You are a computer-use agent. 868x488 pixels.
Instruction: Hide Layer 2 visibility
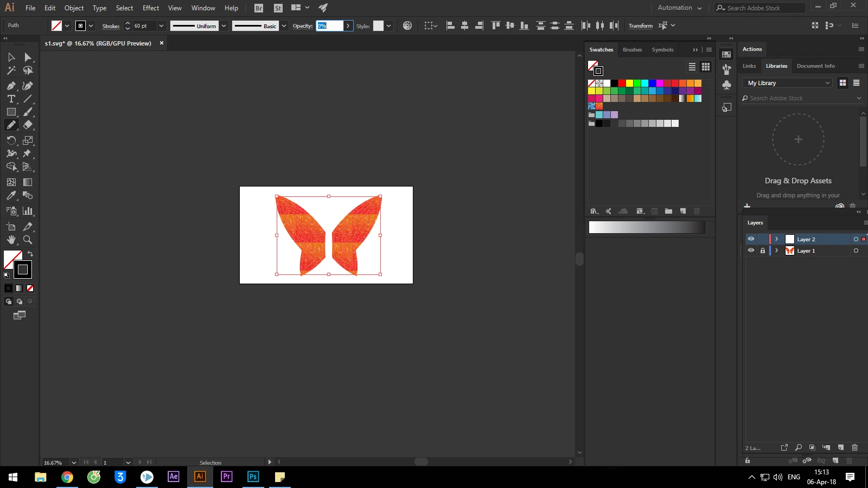pos(751,239)
